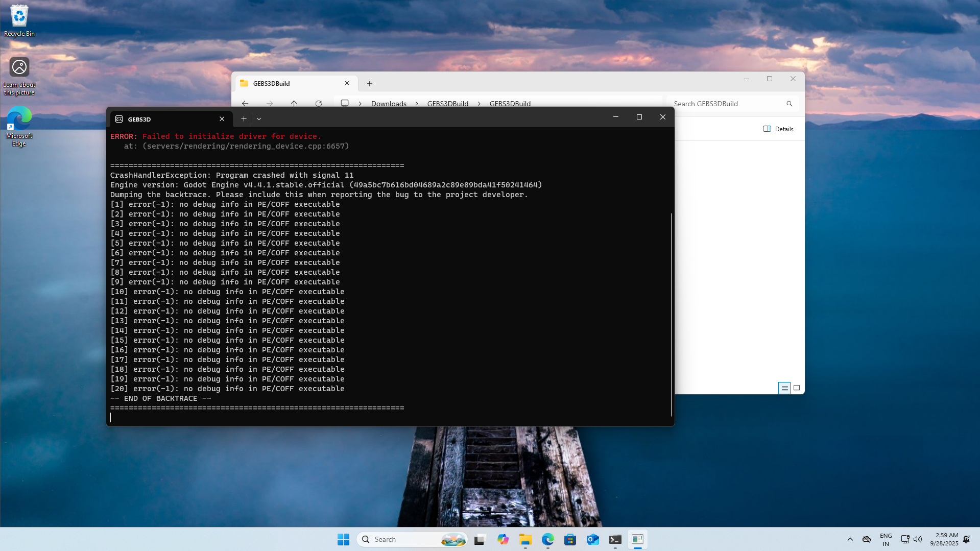Open the clock showing 2:59 AM
Viewport: 980px width, 551px height.
click(x=944, y=539)
